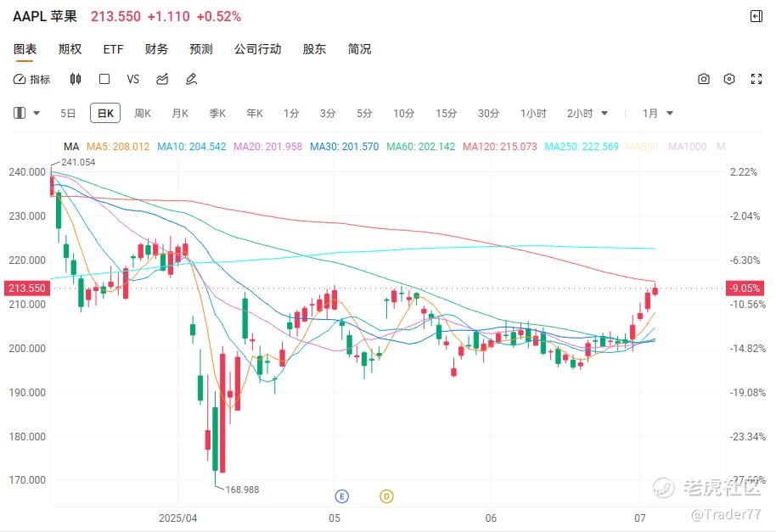Select the 15分 interval
Image resolution: width=776 pixels, height=532 pixels.
(x=446, y=113)
